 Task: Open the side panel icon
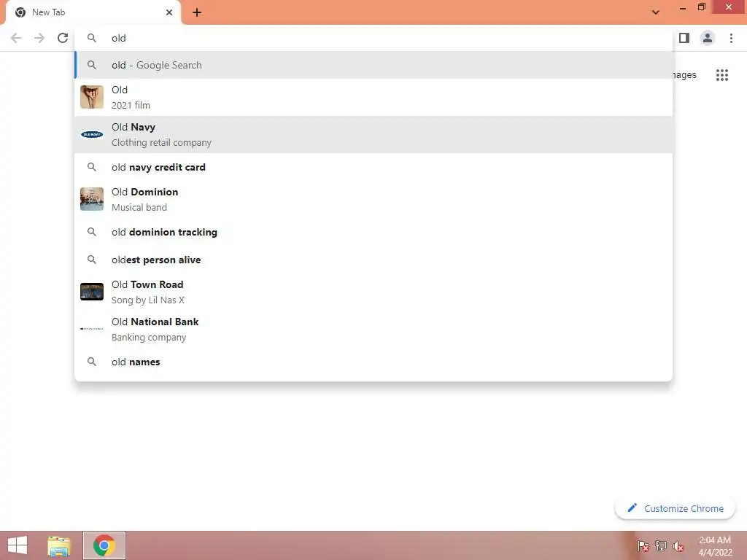684,38
